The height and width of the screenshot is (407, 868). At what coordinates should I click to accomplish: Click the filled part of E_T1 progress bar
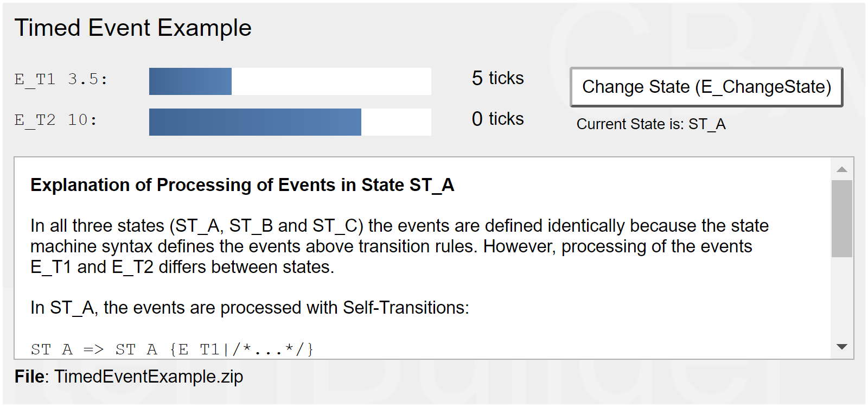point(190,81)
